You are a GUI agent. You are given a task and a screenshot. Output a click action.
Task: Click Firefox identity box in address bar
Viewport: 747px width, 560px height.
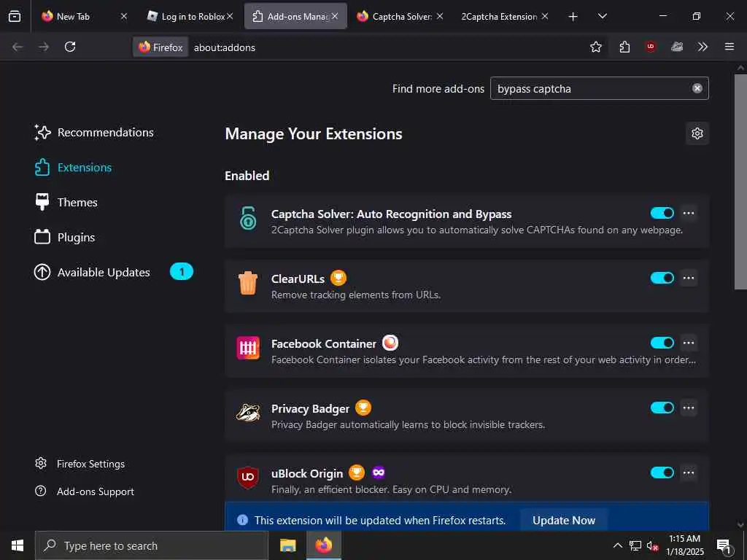(160, 47)
